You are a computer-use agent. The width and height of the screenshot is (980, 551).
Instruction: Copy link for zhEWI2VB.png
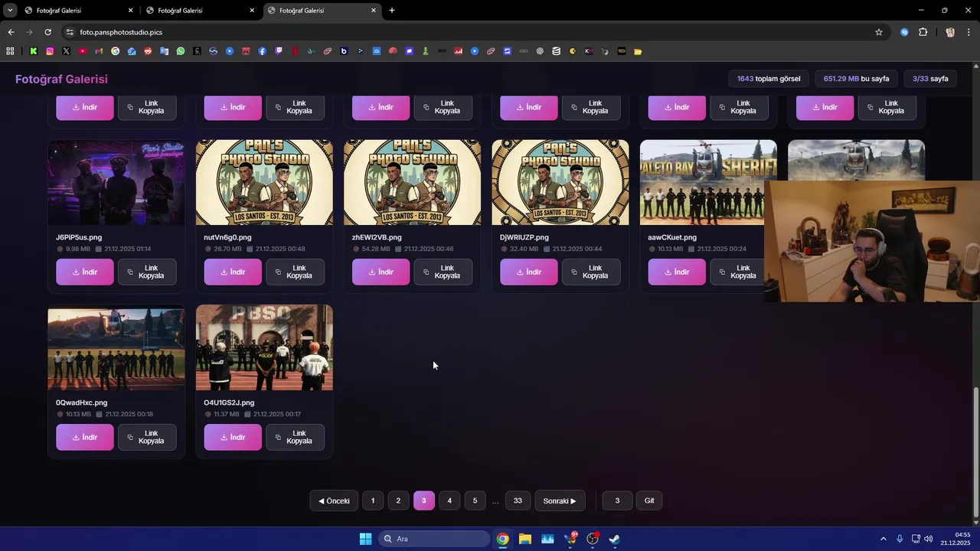443,272
